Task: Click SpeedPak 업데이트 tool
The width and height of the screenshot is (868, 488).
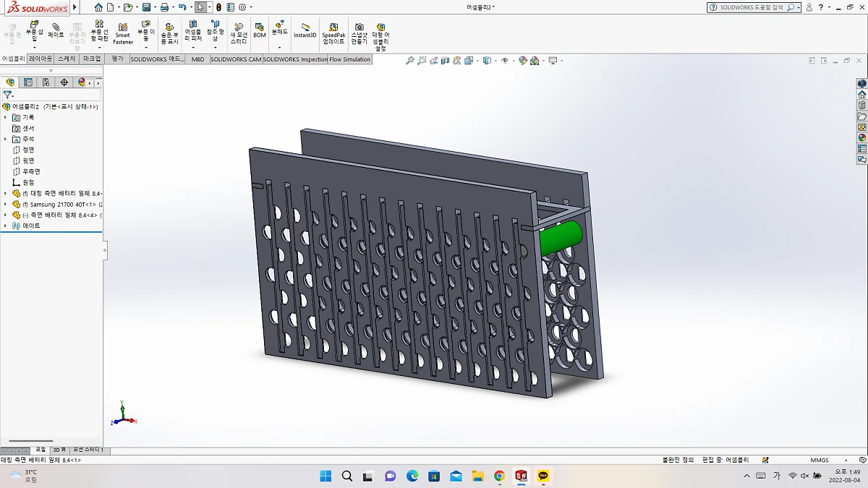Action: coord(333,33)
